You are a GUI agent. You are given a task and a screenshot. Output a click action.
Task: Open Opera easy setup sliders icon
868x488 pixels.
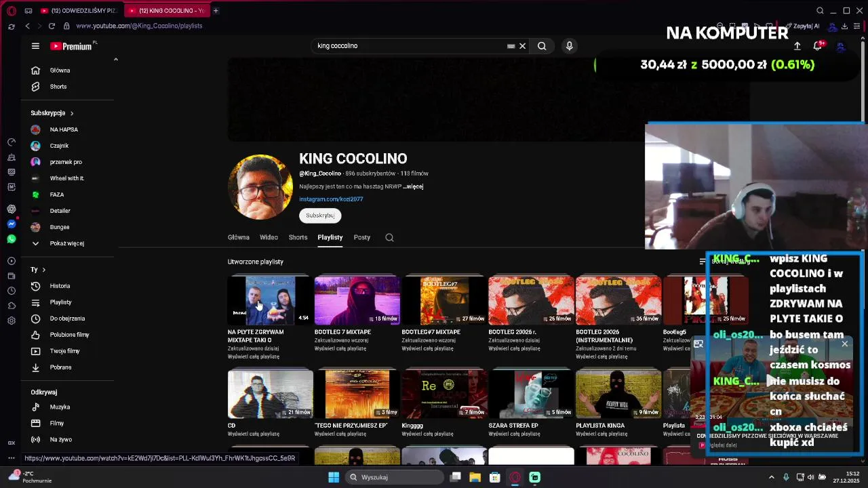pyautogui.click(x=858, y=26)
